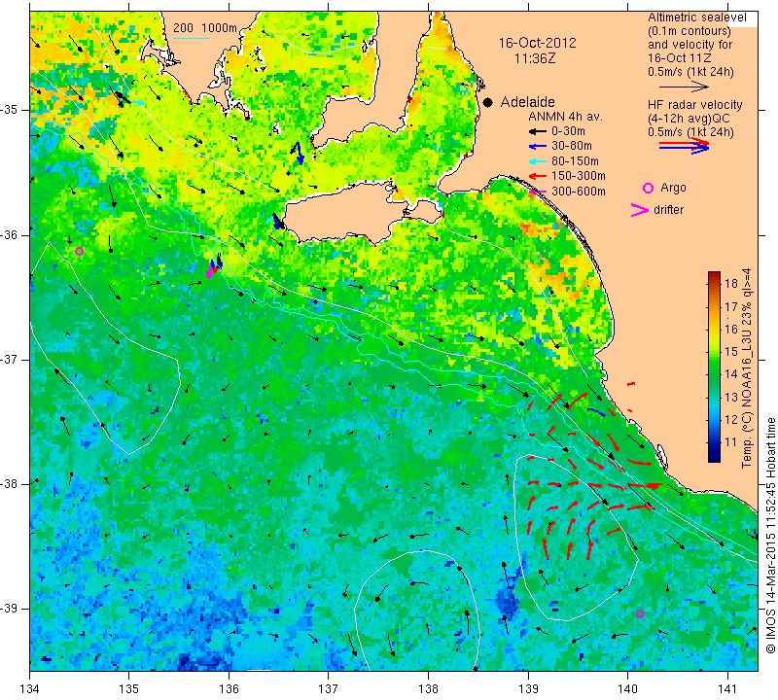Click the 'Argo' legend label
The width and height of the screenshot is (778, 700).
673,188
